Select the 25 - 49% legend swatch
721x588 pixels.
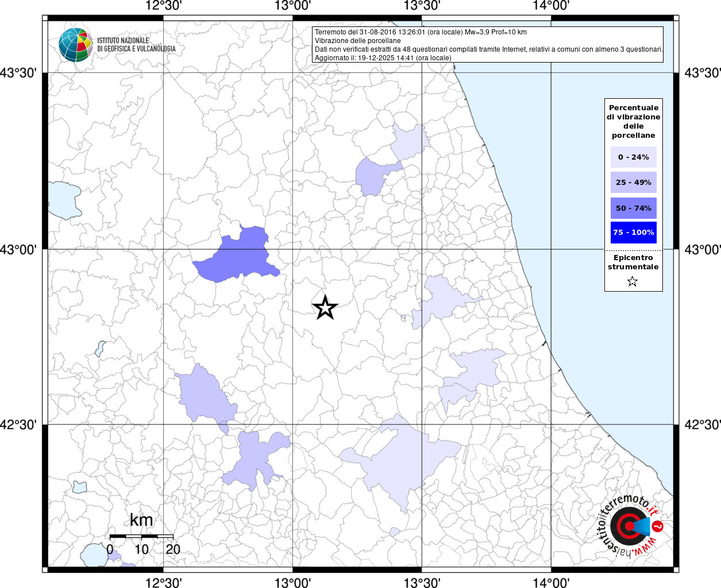pyautogui.click(x=633, y=183)
